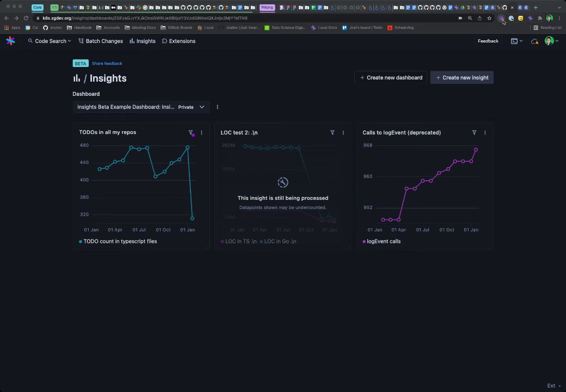The height and width of the screenshot is (392, 566).
Task: Open the dashboard options kebab menu
Action: [217, 107]
